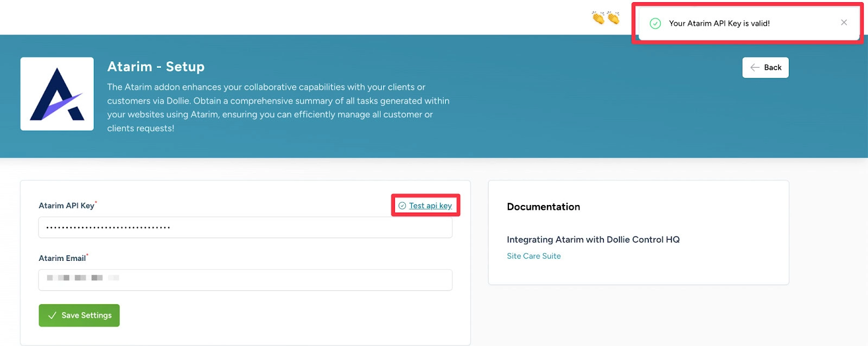Click the Documentation heading

tap(543, 207)
